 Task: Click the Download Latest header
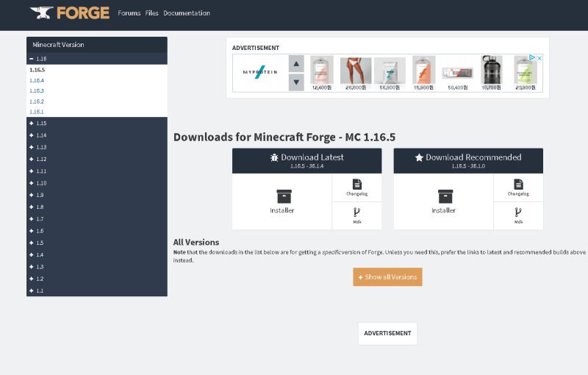(306, 161)
